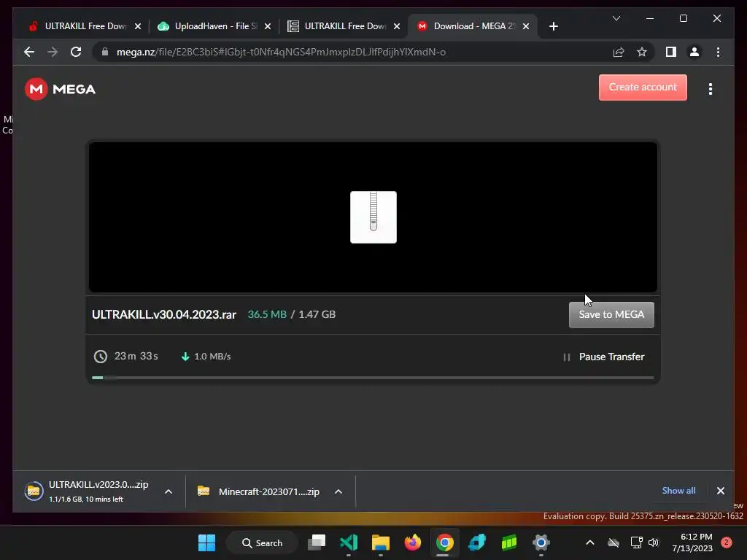Open Settings gear from taskbar
This screenshot has height=560, width=747.
coord(541,542)
